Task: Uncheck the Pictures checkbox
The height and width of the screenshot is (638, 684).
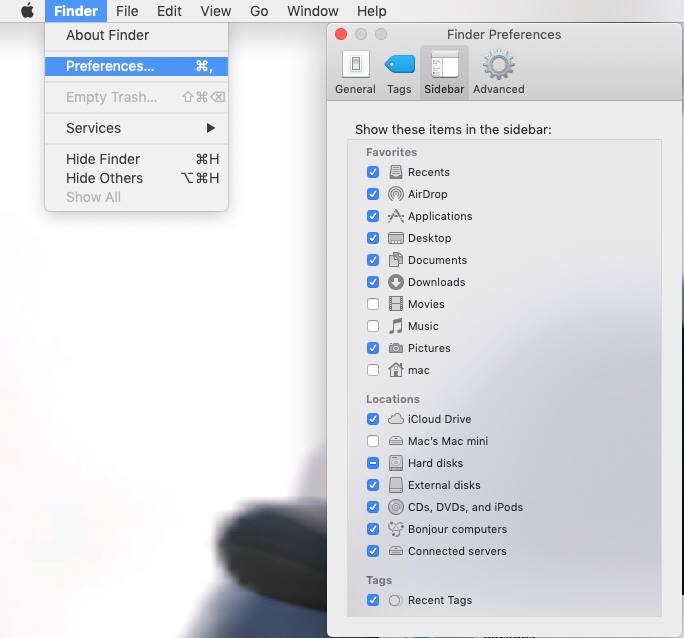Action: 373,348
